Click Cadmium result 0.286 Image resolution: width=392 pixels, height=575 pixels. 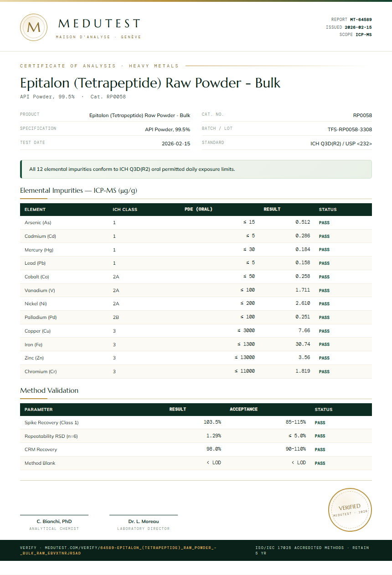[303, 236]
